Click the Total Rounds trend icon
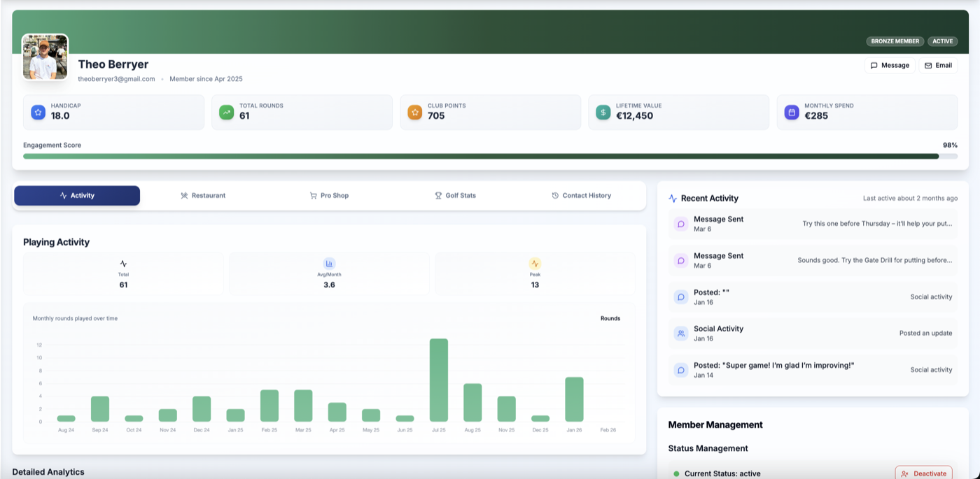The height and width of the screenshot is (479, 980). coord(226,112)
